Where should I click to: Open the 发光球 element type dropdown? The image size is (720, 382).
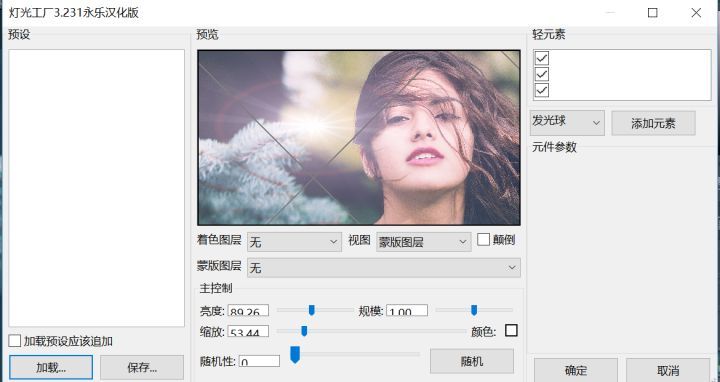[x=567, y=123]
